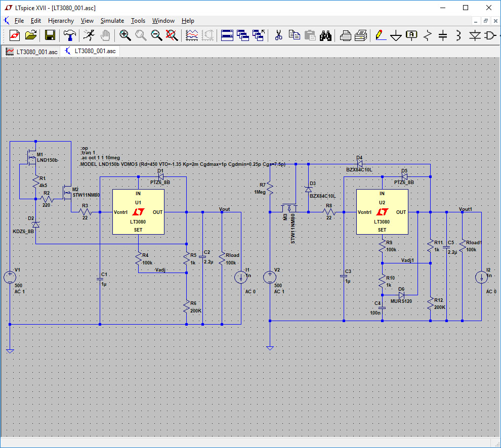Open the Window menu
Viewport: 501px width, 448px height.
click(163, 21)
